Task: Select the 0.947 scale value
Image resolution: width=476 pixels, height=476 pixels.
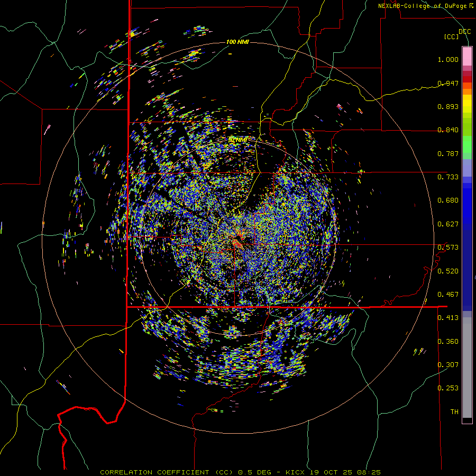Action: 448,83
